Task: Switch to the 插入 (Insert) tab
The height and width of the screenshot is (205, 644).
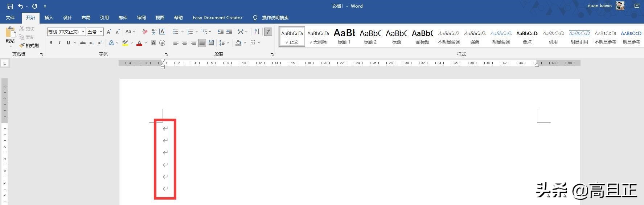Action: pyautogui.click(x=49, y=17)
